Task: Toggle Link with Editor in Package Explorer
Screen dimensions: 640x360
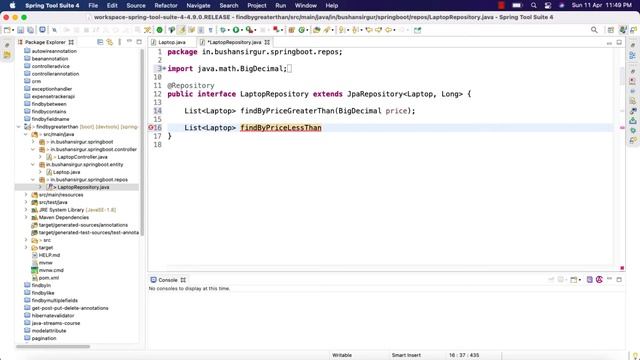Action: [x=110, y=42]
